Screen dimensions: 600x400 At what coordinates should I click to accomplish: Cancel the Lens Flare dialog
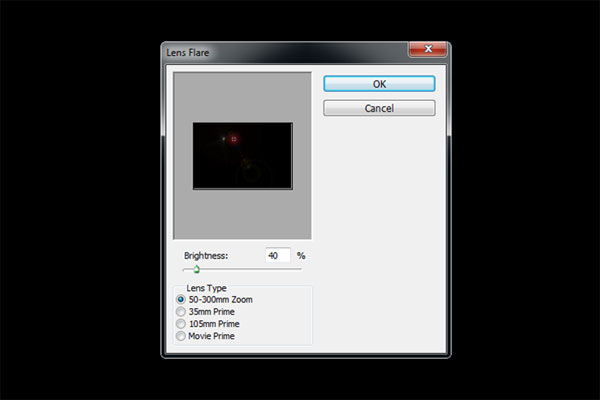tap(379, 108)
